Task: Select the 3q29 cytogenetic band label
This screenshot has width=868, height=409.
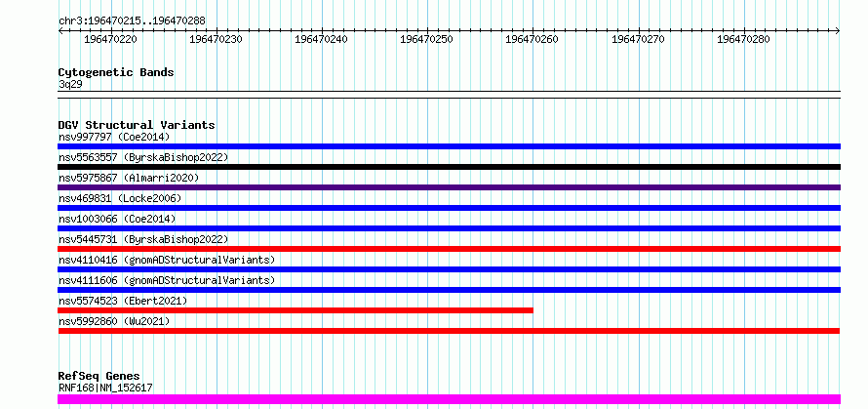Action: point(70,85)
